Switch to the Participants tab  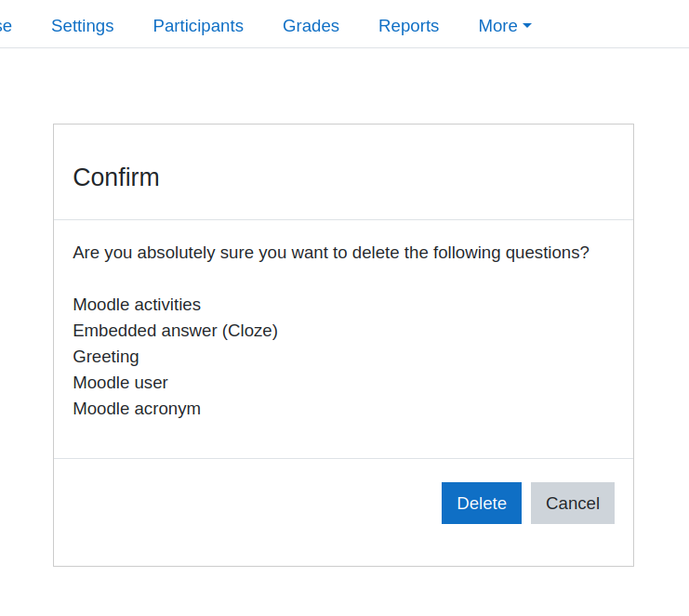198,26
